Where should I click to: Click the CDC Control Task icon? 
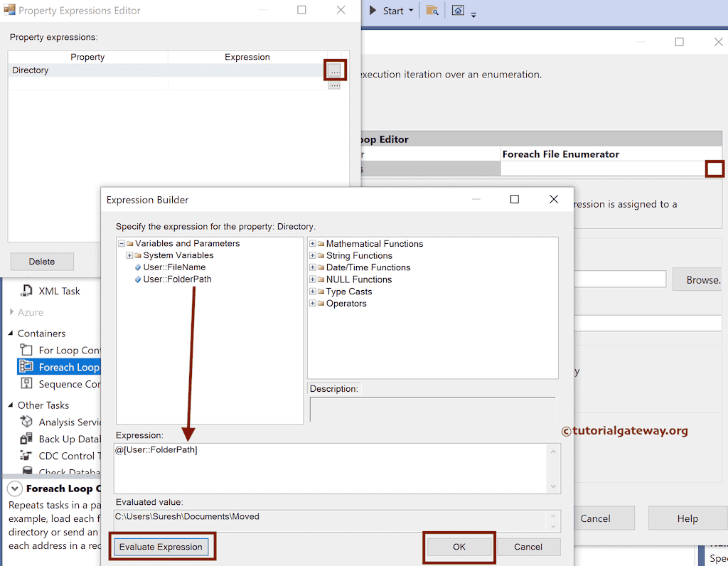tap(27, 456)
